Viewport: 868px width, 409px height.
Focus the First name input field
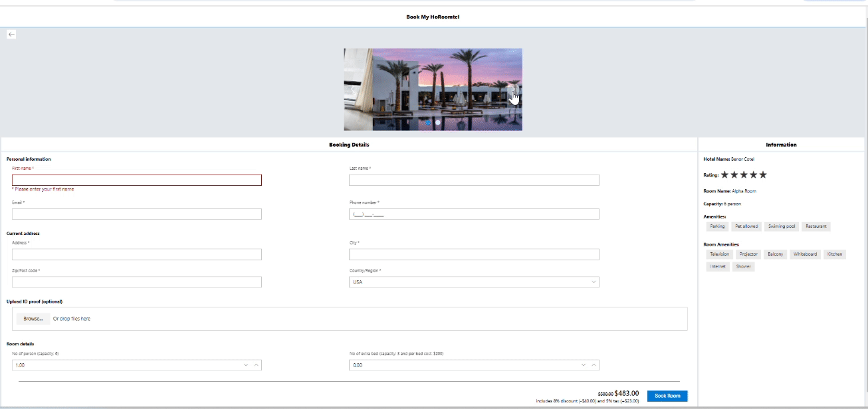point(137,180)
